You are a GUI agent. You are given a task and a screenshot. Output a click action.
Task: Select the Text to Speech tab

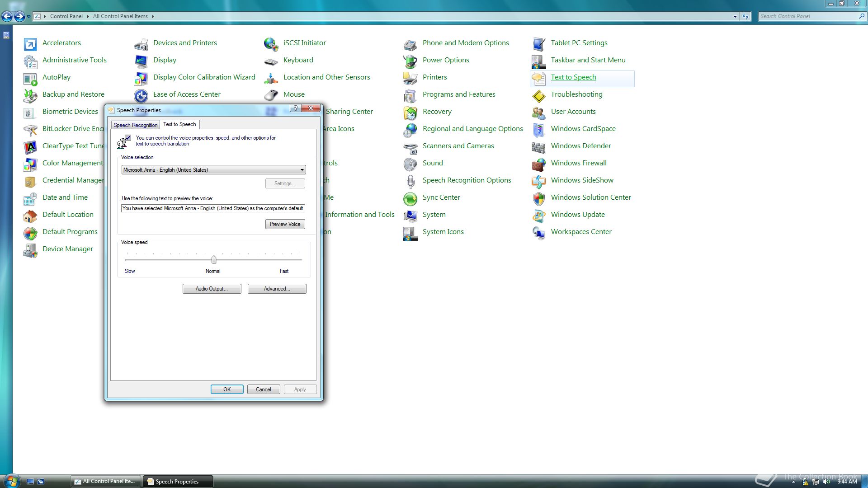point(179,124)
